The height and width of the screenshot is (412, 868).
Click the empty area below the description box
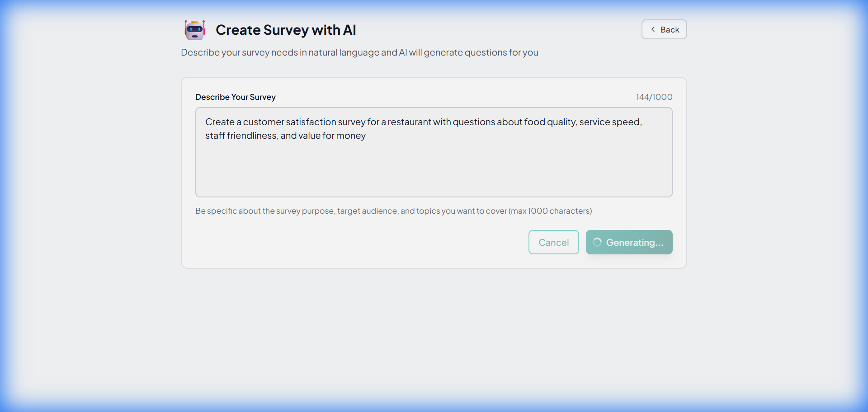(x=434, y=316)
